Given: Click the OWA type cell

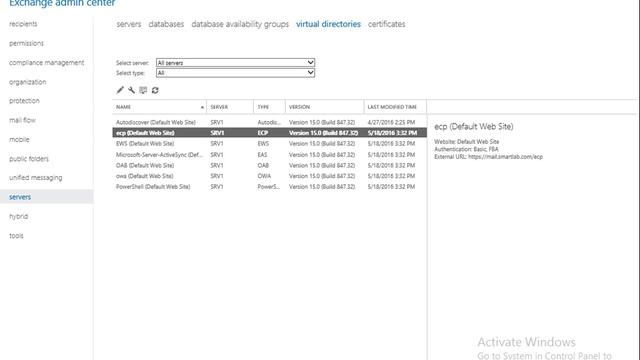Looking at the screenshot, I should [264, 176].
